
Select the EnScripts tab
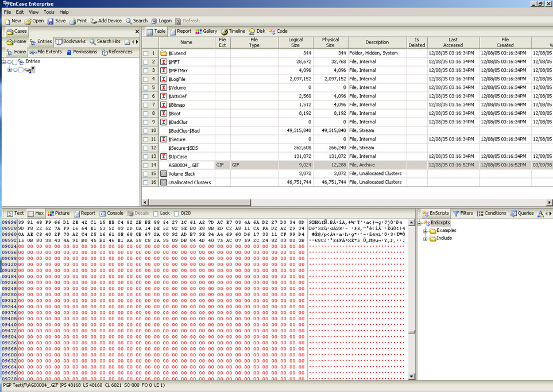tap(435, 214)
